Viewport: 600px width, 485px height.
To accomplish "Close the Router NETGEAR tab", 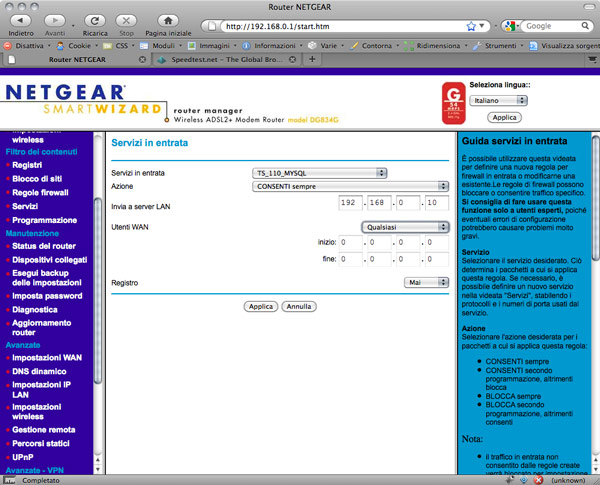I will [142, 60].
